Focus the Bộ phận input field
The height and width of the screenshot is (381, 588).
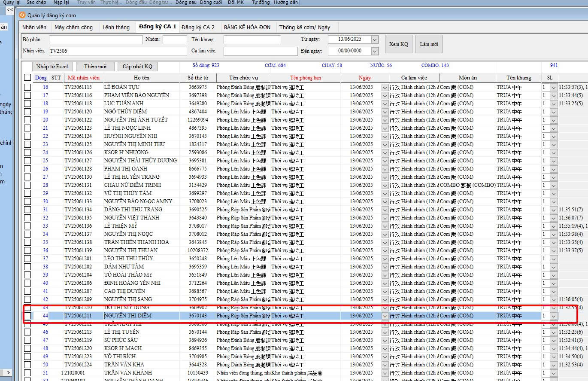point(96,40)
